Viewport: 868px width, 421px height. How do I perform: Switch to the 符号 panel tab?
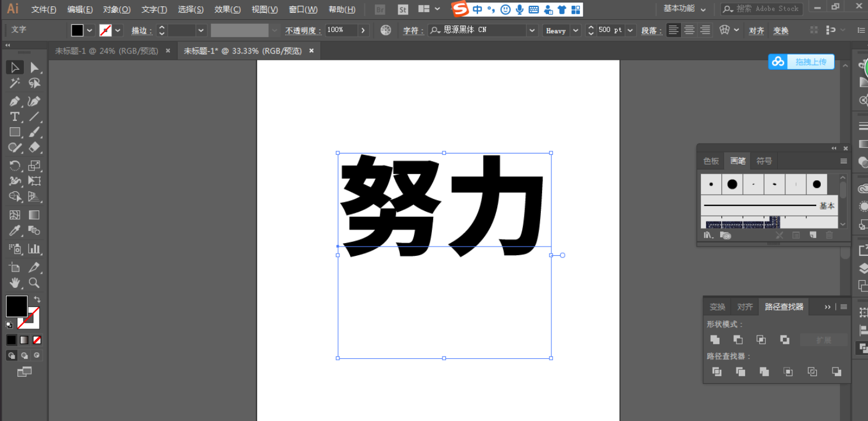coord(764,161)
